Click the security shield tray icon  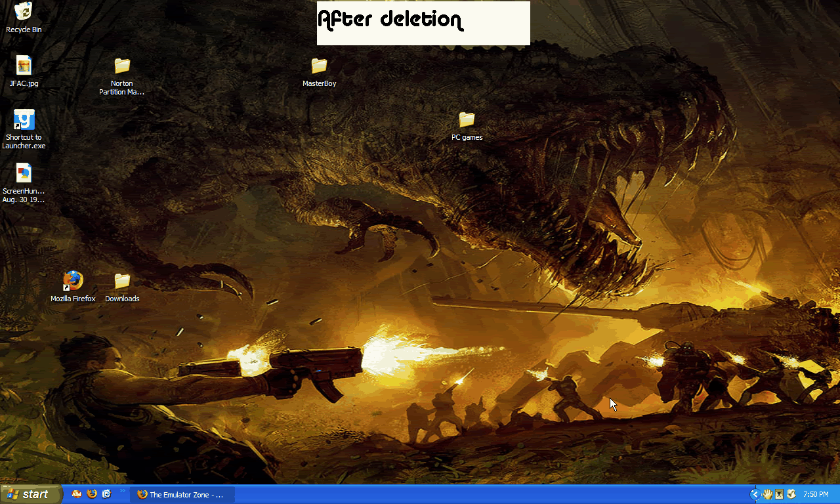click(x=791, y=494)
